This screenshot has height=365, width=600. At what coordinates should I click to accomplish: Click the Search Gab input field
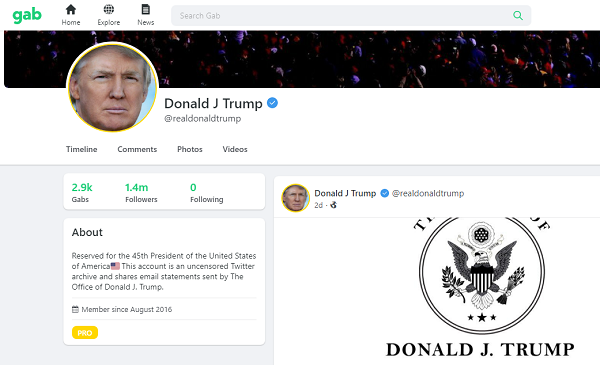[x=351, y=16]
